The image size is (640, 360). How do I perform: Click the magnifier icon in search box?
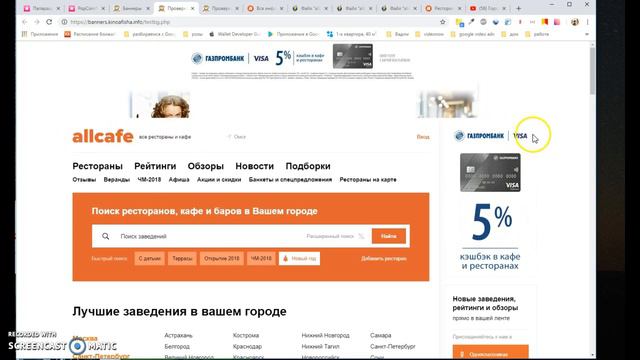coord(106,236)
